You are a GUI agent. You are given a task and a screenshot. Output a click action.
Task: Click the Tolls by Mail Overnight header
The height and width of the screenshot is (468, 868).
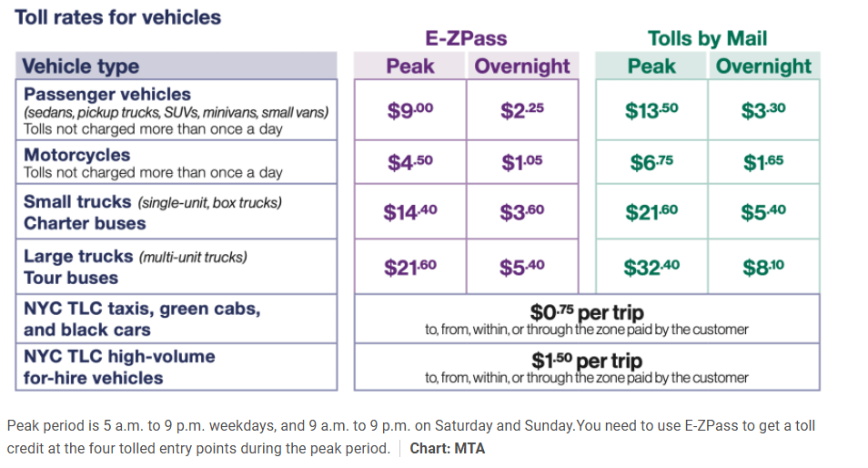click(763, 66)
